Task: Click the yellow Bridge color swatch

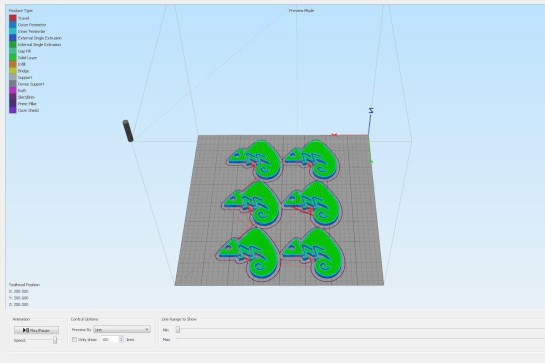Action: click(x=13, y=71)
